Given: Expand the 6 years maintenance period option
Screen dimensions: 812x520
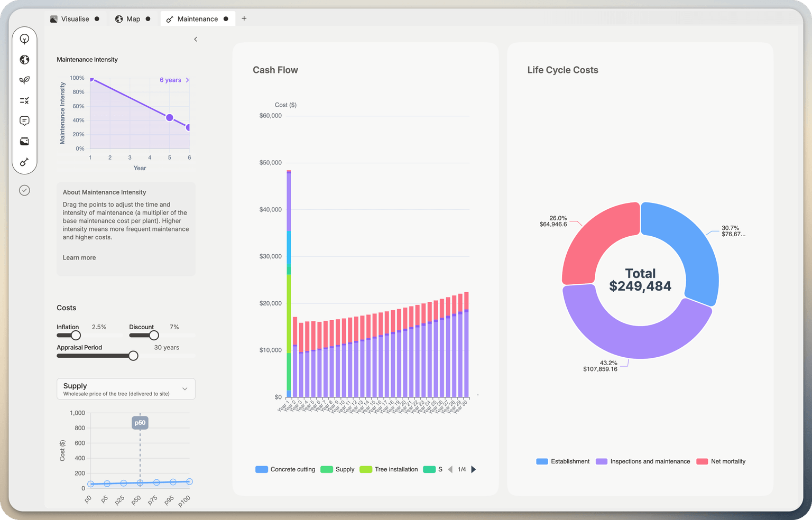Looking at the screenshot, I should 174,80.
